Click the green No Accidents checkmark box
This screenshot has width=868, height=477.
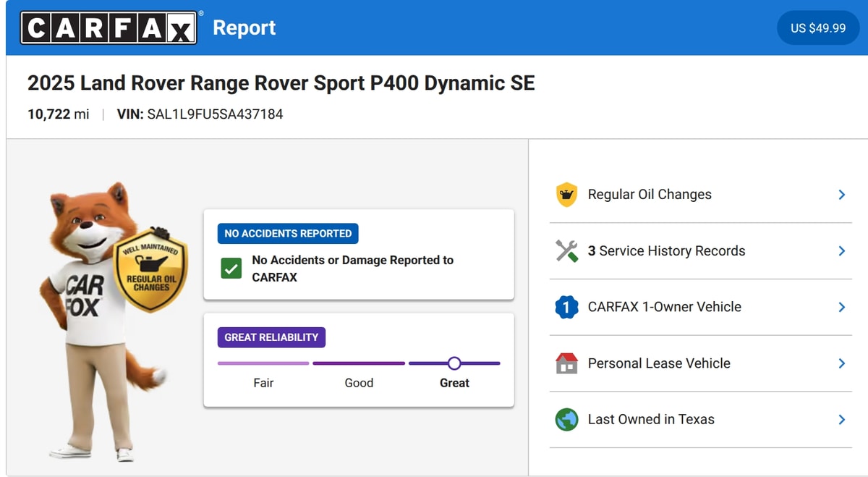click(231, 269)
